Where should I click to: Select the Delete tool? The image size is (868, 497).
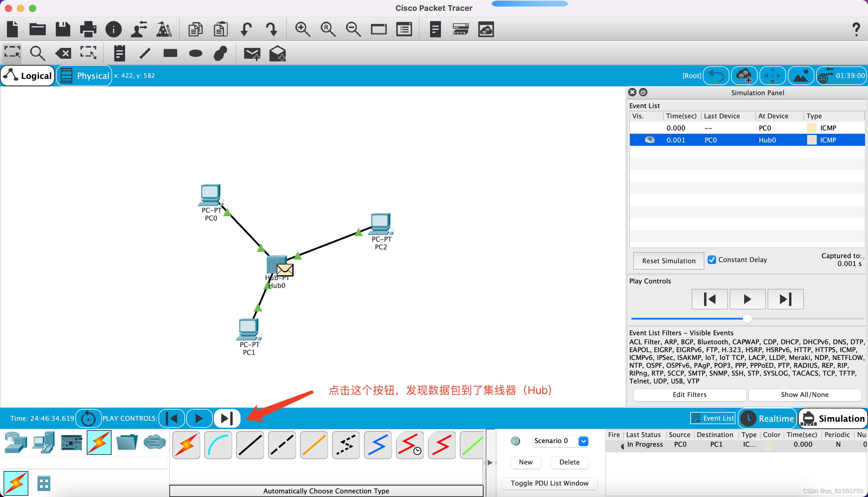63,53
